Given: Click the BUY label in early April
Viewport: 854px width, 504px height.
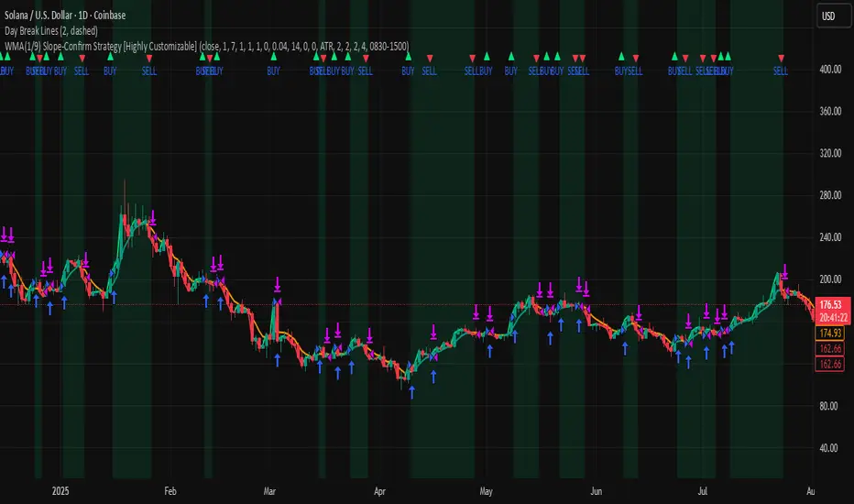Looking at the screenshot, I should point(408,71).
